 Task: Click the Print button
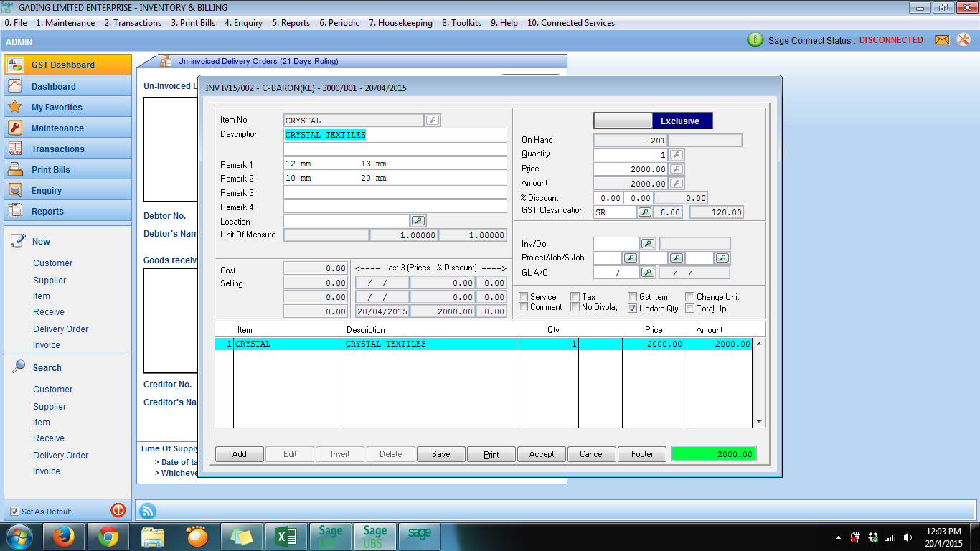(491, 454)
